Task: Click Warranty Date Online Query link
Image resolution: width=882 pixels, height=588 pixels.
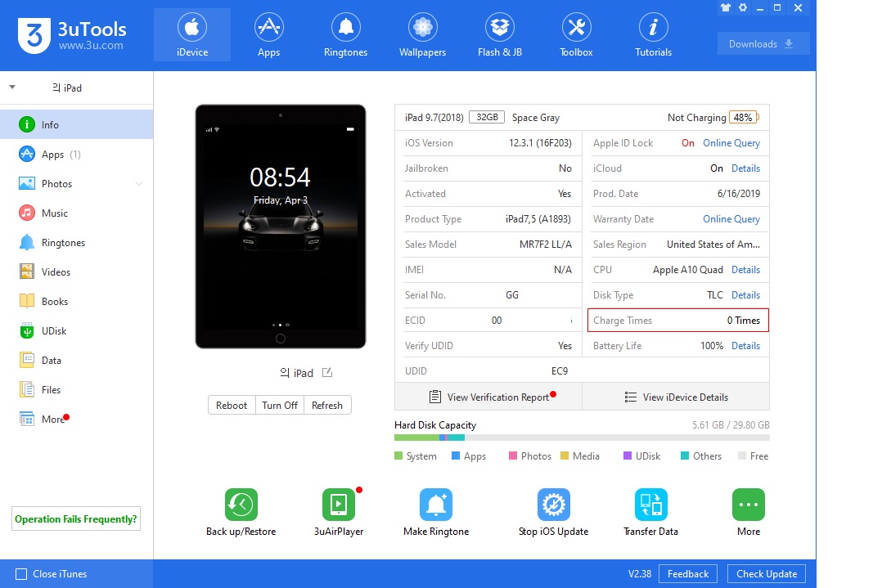Action: click(x=731, y=218)
